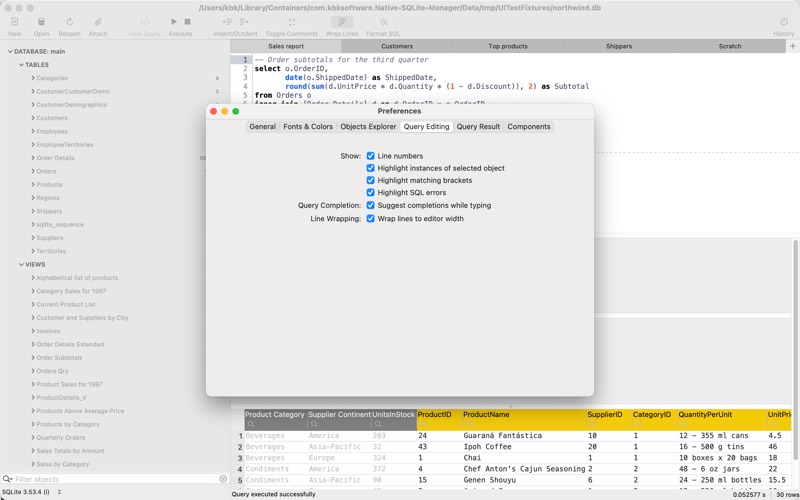Screen dimensions: 800x500
Task: Expand the Products table node
Action: pos(33,184)
